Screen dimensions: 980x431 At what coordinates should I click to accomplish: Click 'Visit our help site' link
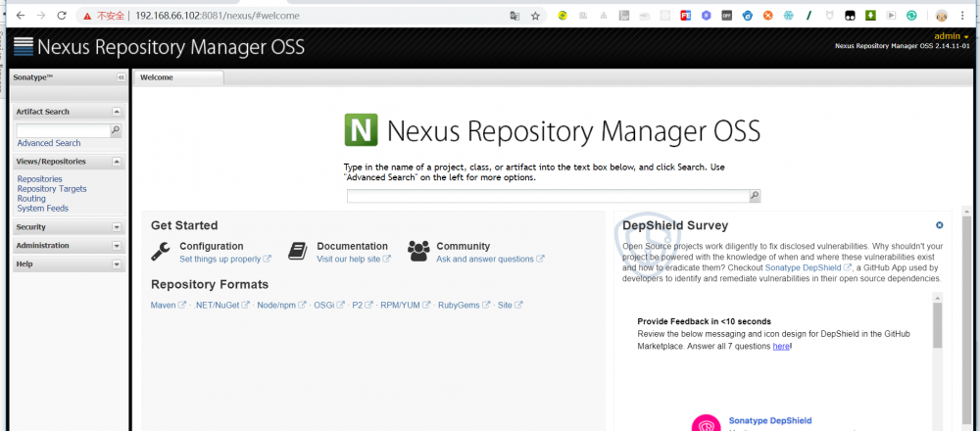[x=354, y=259]
